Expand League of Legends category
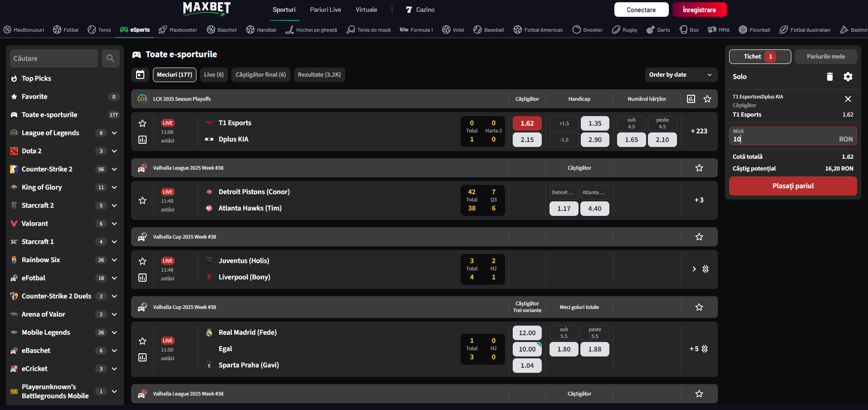Screen dimensions: 868x410 (x=114, y=133)
